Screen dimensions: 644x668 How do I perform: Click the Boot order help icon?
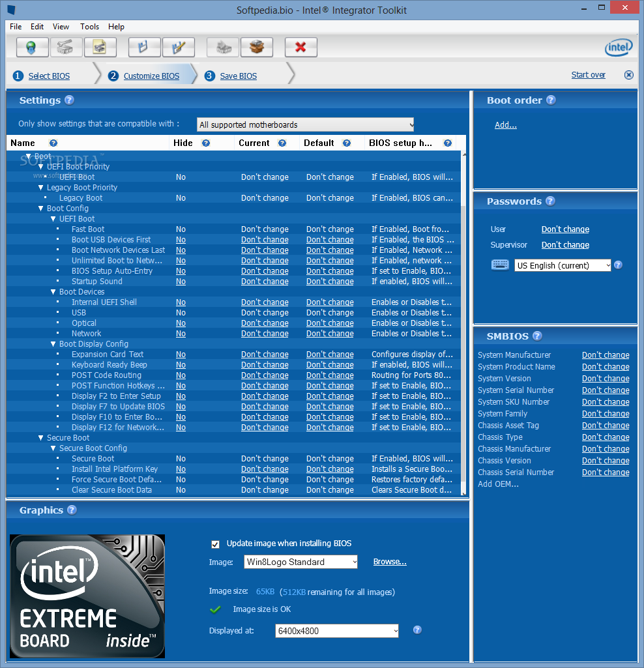(x=551, y=100)
